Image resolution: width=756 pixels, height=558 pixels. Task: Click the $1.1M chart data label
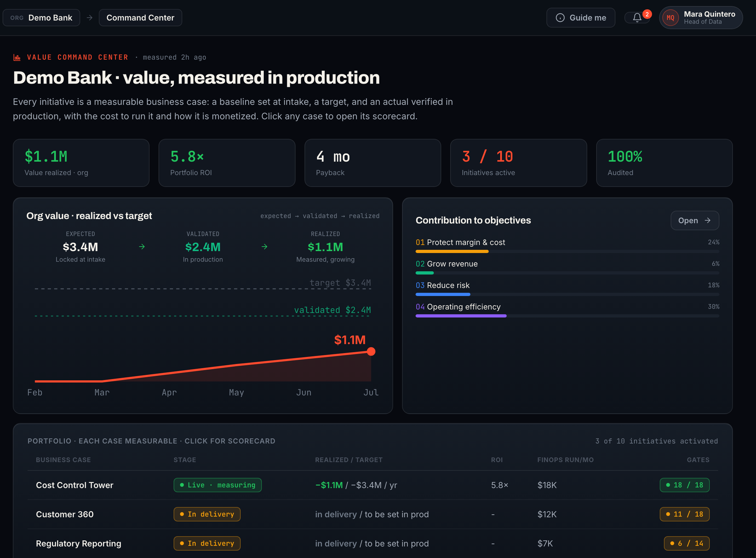(x=350, y=340)
